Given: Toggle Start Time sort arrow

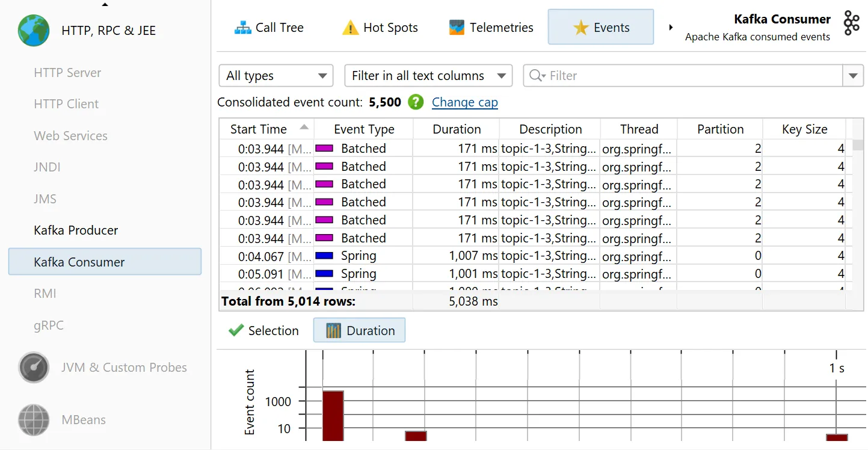Looking at the screenshot, I should [x=304, y=127].
